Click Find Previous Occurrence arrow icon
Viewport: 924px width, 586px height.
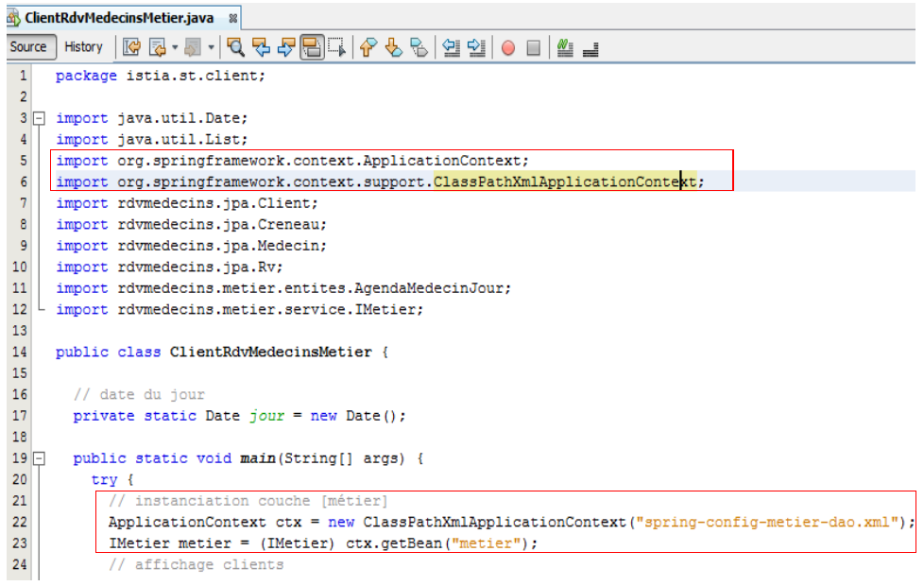click(x=262, y=47)
